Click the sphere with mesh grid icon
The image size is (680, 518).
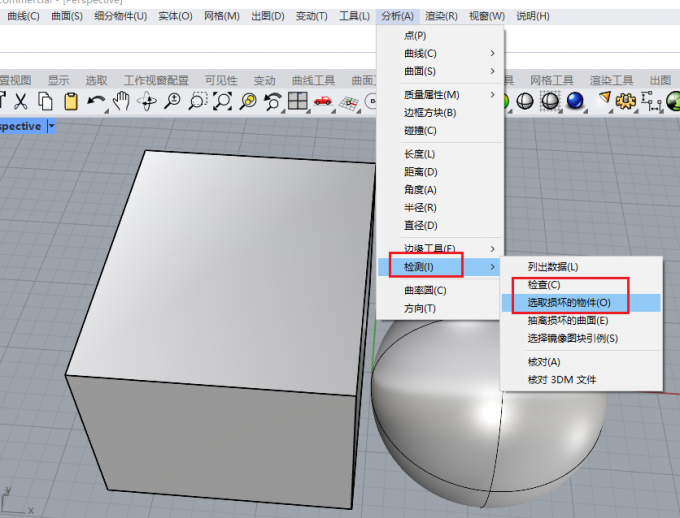pyautogui.click(x=550, y=102)
